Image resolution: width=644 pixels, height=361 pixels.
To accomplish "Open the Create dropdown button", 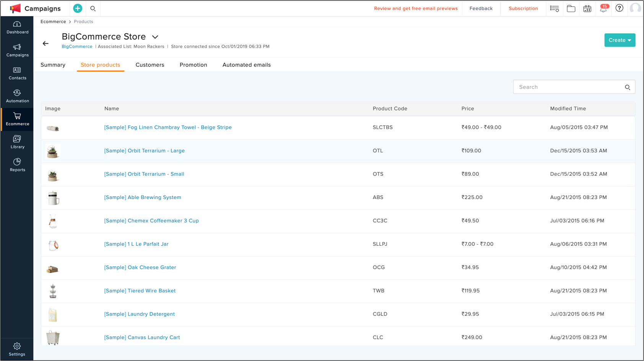I will 620,40.
